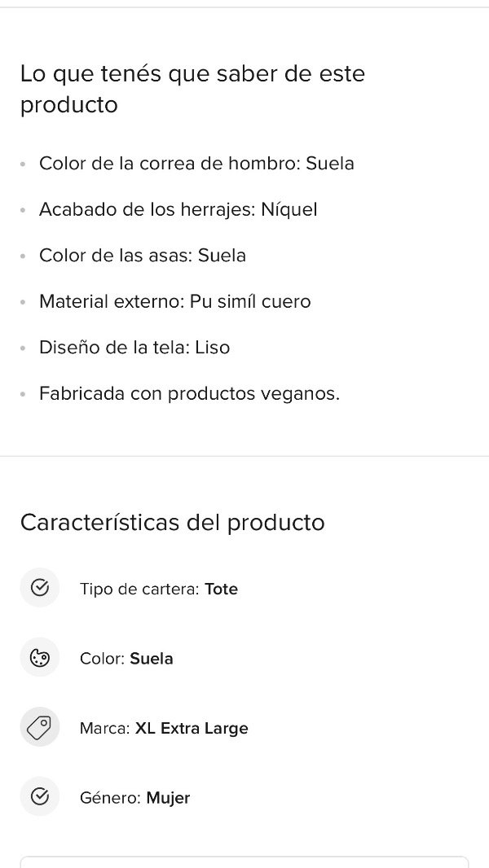
Task: Click the checkmark icon for Tipo de cartera
Action: [x=39, y=587]
